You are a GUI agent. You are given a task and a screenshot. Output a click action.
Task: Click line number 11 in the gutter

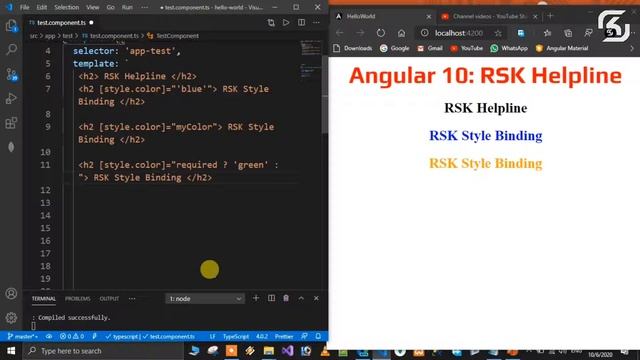45,165
